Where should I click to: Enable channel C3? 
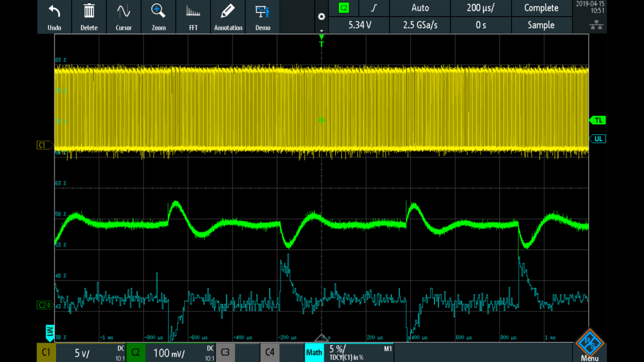click(225, 353)
